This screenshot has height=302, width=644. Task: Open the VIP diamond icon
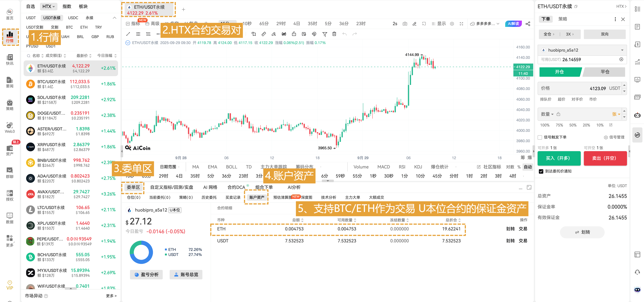tap(9, 285)
